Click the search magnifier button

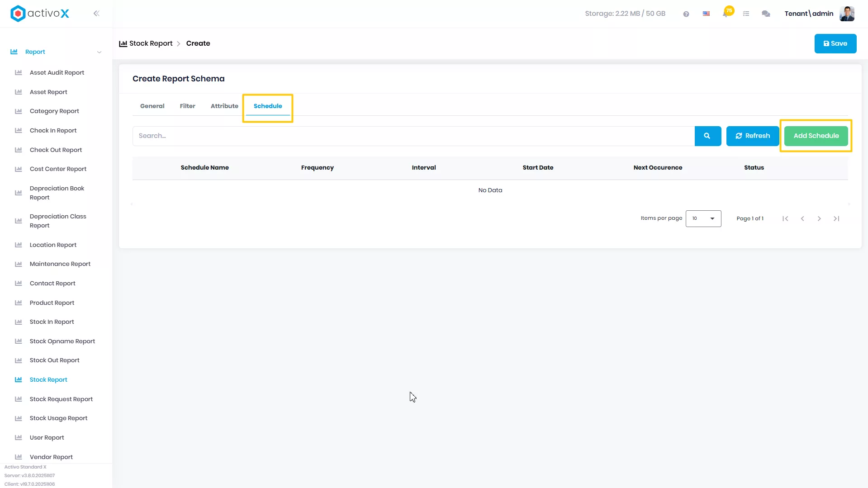(707, 136)
